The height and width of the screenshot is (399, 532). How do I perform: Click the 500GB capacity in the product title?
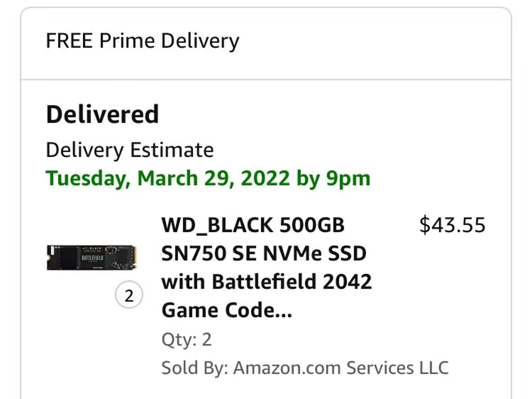click(x=312, y=225)
